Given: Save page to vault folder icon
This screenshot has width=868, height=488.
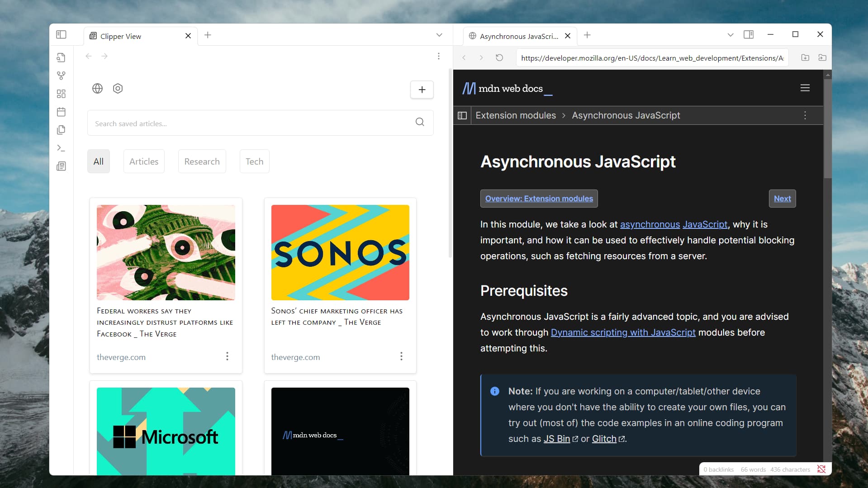Looking at the screenshot, I should point(805,57).
